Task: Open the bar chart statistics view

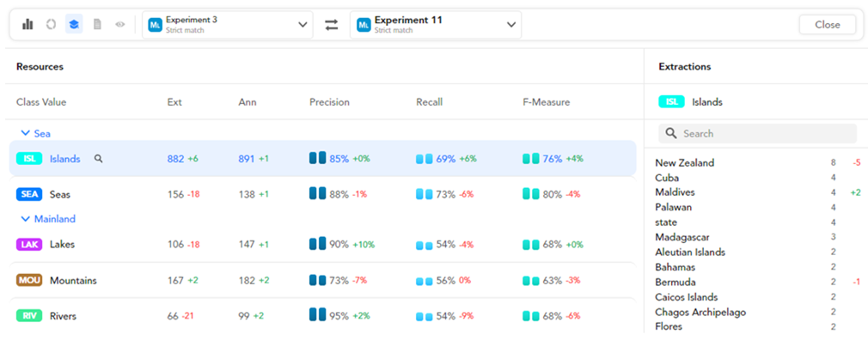Action: pyautogui.click(x=28, y=24)
